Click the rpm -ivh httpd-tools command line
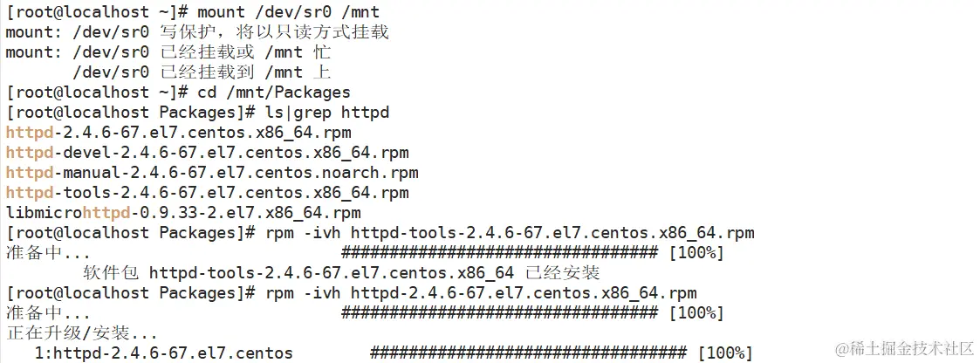 click(508, 233)
